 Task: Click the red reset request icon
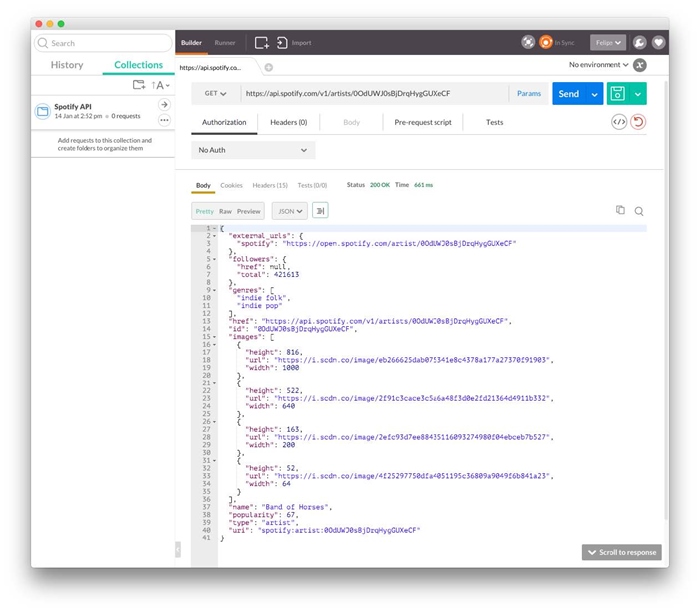pyautogui.click(x=638, y=122)
